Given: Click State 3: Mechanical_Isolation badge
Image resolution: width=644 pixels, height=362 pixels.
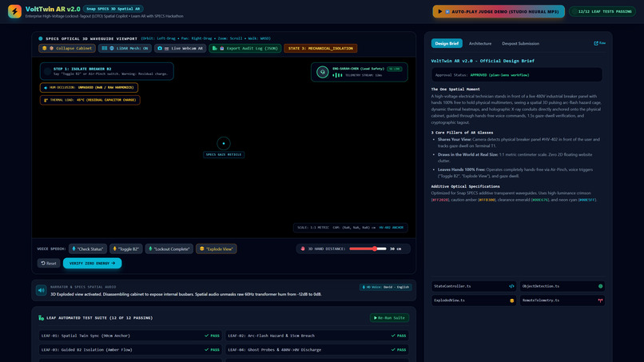Looking at the screenshot, I should 320,49.
